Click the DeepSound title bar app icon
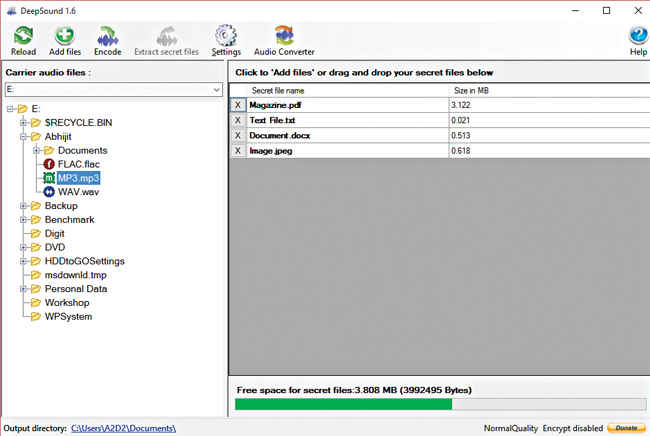Image resolution: width=650 pixels, height=436 pixels. point(11,11)
